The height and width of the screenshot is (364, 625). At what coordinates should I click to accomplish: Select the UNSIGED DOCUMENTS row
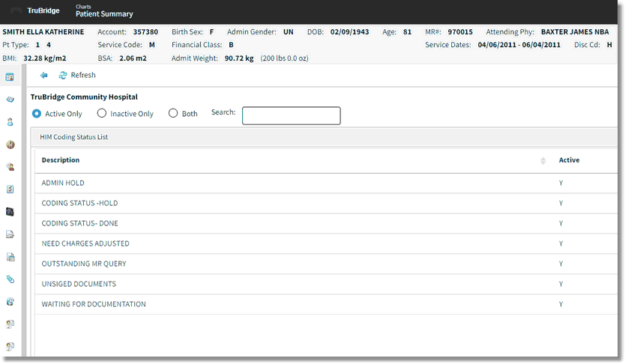click(326, 285)
